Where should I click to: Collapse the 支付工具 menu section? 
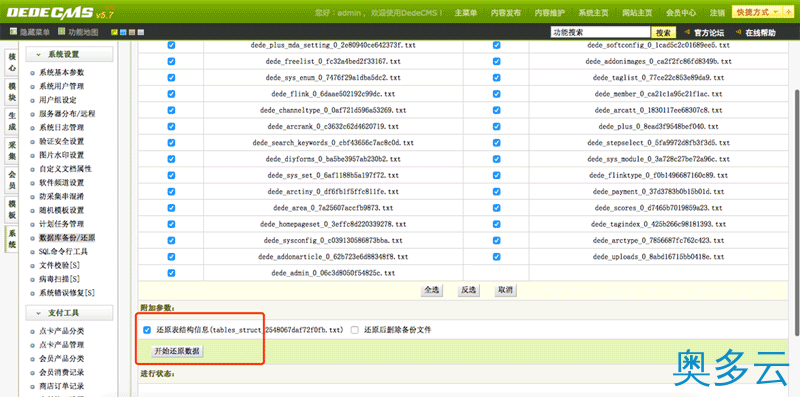(69, 313)
